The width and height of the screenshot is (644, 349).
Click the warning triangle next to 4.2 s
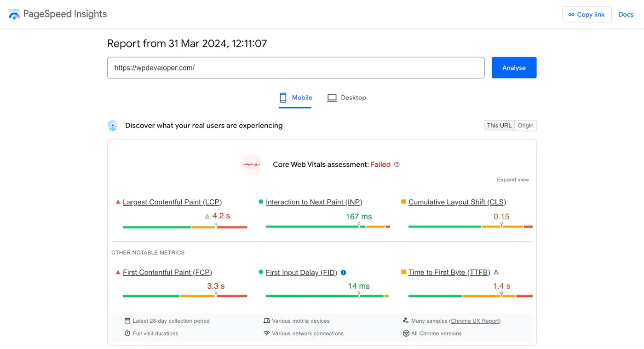[x=207, y=216]
